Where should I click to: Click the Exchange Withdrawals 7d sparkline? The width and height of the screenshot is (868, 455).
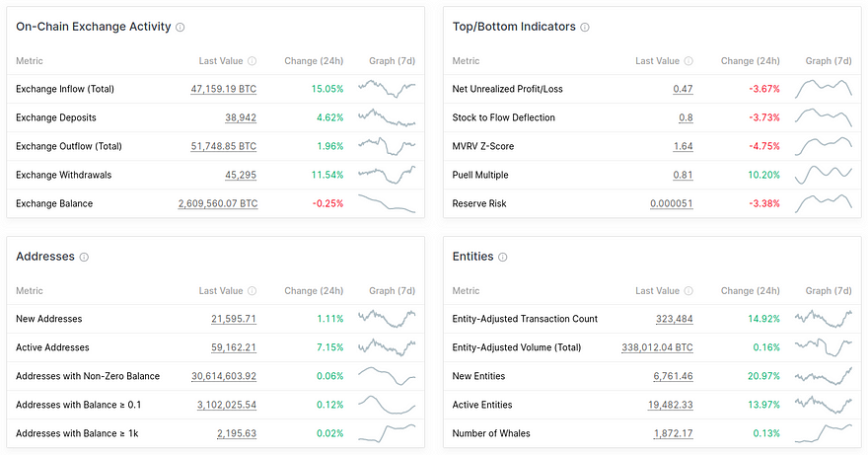coord(387,175)
